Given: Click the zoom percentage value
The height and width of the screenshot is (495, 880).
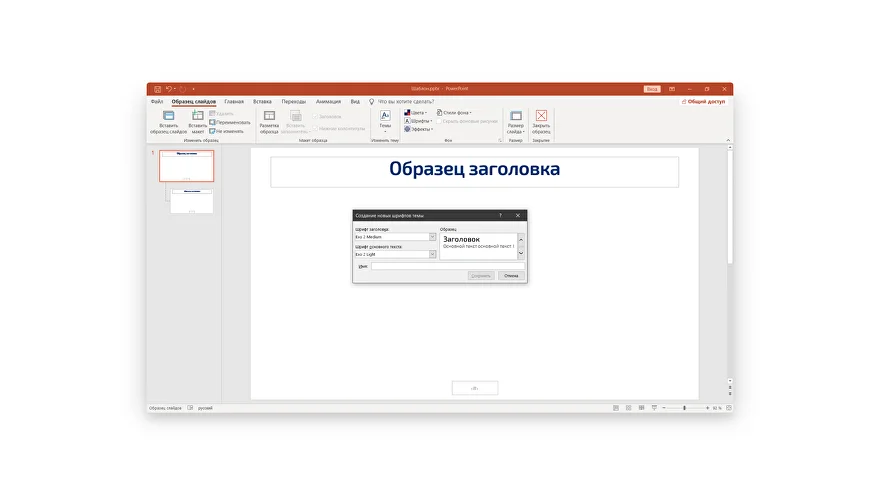Looking at the screenshot, I should pos(717,408).
